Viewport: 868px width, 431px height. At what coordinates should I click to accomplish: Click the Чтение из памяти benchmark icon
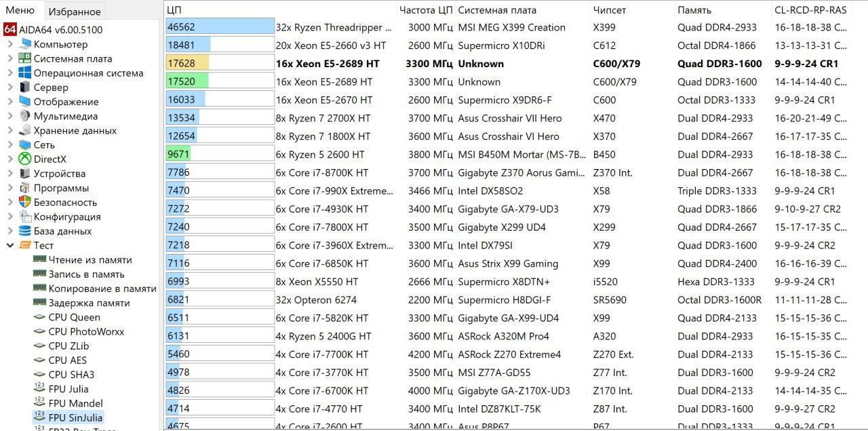pyautogui.click(x=39, y=259)
